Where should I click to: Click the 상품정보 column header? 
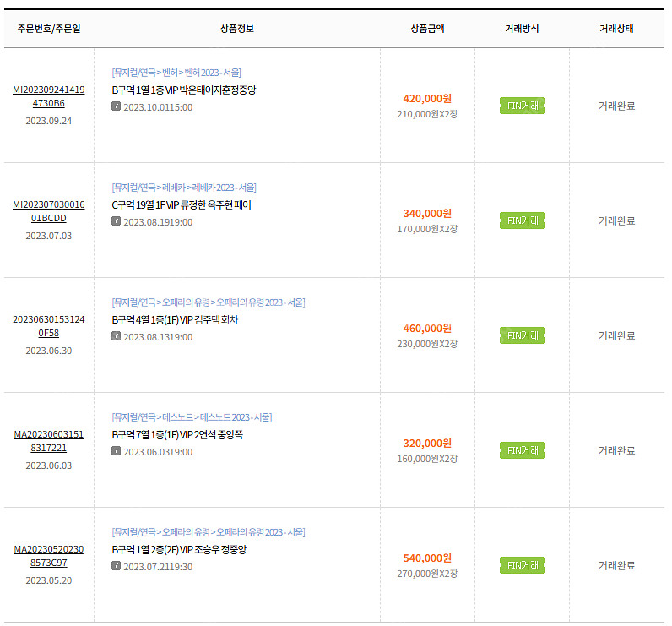coord(237,29)
